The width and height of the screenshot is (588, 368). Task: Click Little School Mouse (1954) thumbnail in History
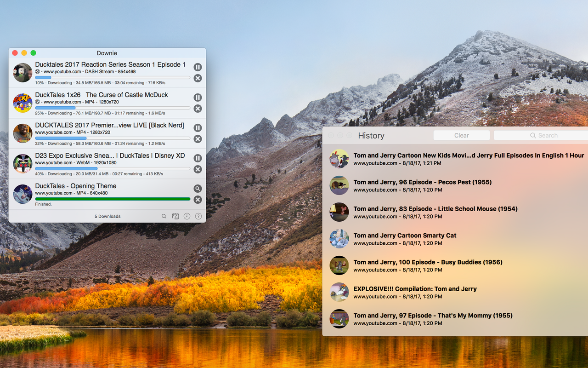click(339, 212)
